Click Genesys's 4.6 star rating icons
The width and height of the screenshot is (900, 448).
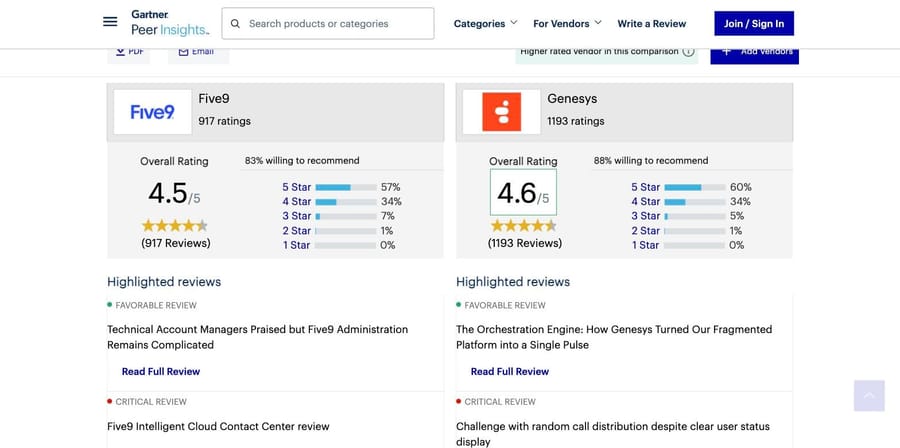pos(523,225)
